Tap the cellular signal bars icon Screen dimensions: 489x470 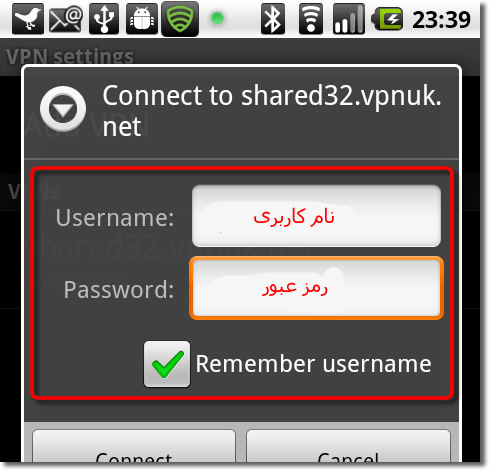(x=349, y=19)
